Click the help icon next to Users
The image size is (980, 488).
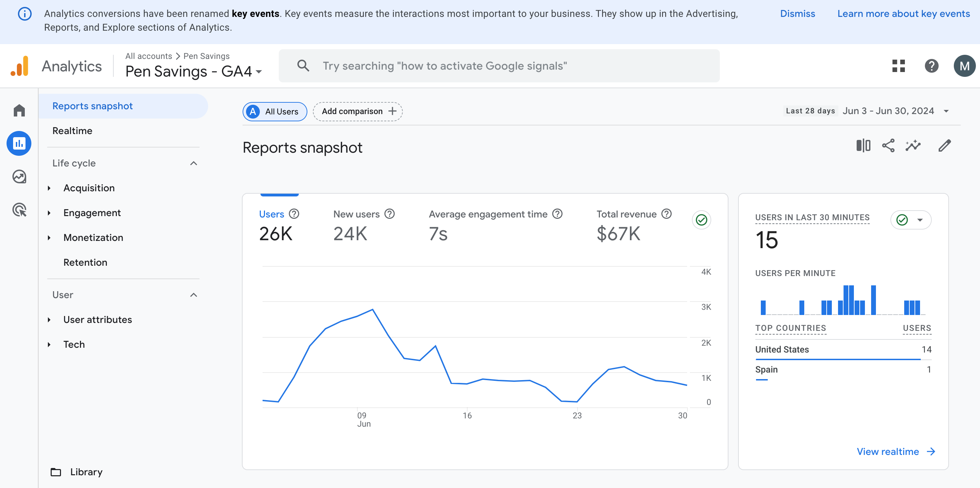pyautogui.click(x=294, y=214)
